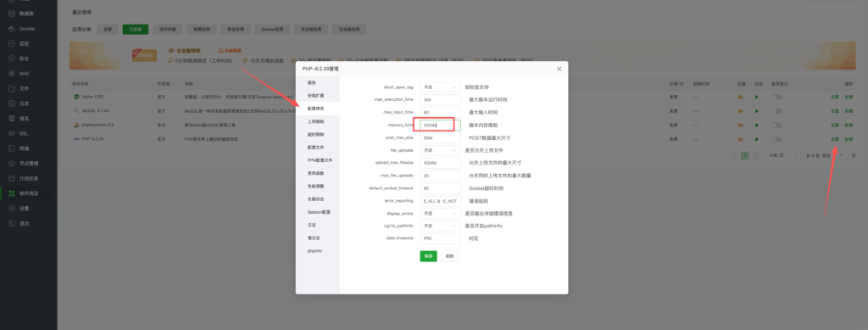868x330 pixels.
Task: Open the cgi.fix_pathinfo dropdown
Action: click(x=440, y=226)
